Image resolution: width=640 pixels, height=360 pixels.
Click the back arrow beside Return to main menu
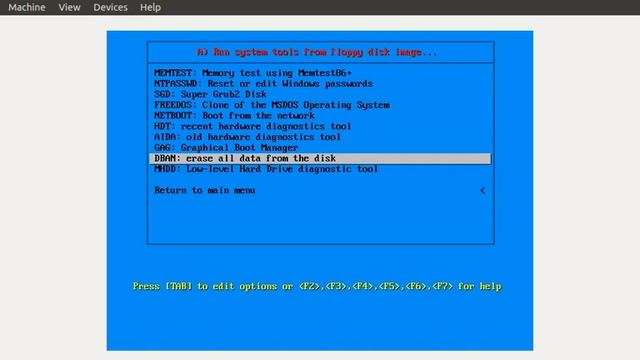pyautogui.click(x=482, y=190)
